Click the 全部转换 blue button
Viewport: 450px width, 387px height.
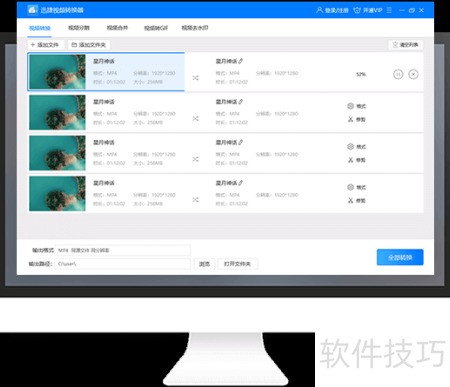click(x=400, y=257)
